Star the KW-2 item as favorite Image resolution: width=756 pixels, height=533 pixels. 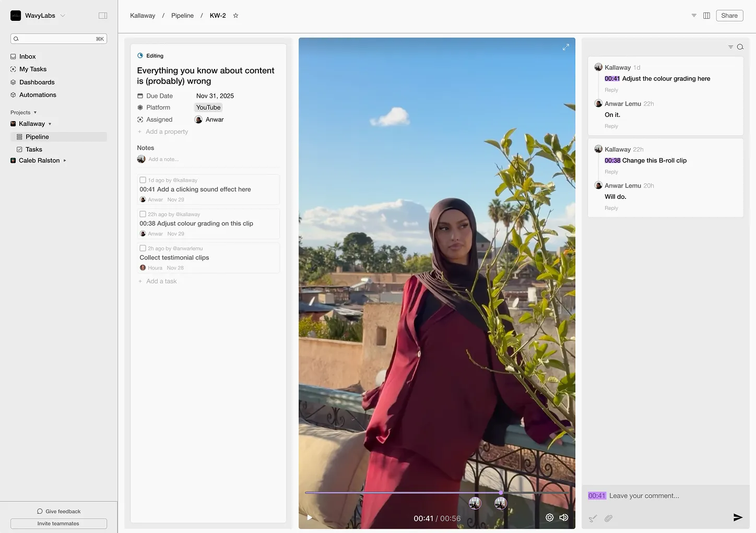[x=235, y=16]
